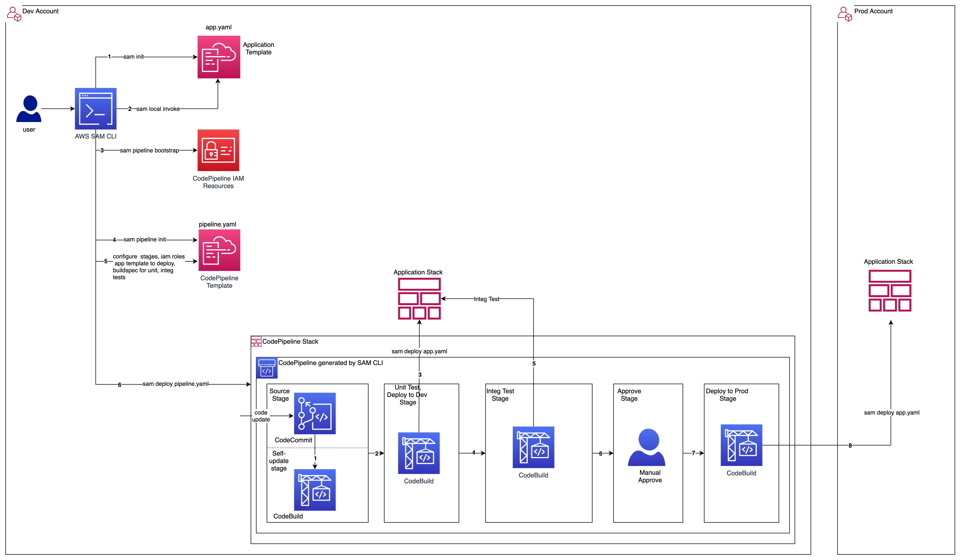Click the Prod Account organization icon
The width and height of the screenshot is (961, 560).
(x=845, y=14)
